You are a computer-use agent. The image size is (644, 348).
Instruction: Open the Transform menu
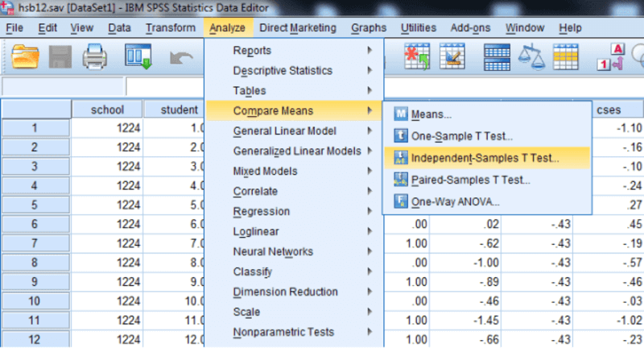click(x=171, y=28)
